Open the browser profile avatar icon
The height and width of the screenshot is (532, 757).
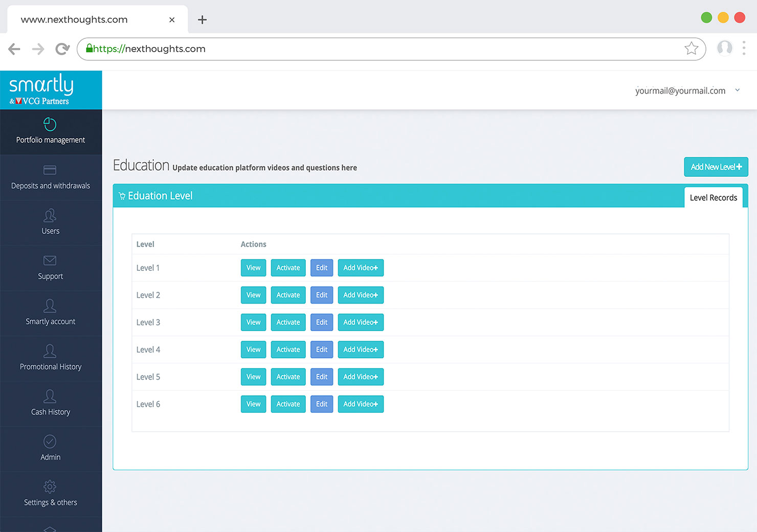coord(724,48)
